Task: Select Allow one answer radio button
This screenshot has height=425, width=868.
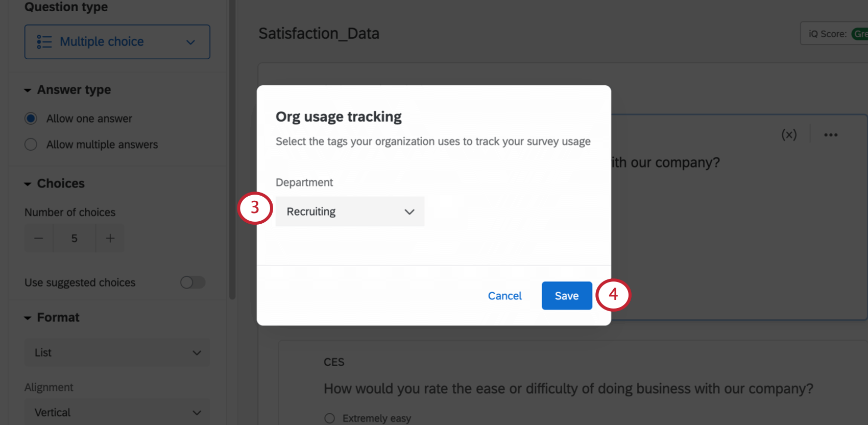Action: tap(31, 119)
